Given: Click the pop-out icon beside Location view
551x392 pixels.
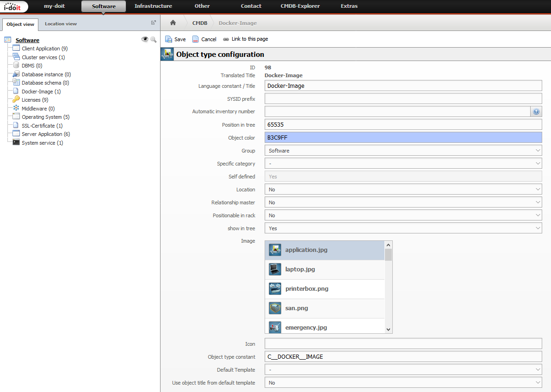Looking at the screenshot, I should pyautogui.click(x=154, y=23).
